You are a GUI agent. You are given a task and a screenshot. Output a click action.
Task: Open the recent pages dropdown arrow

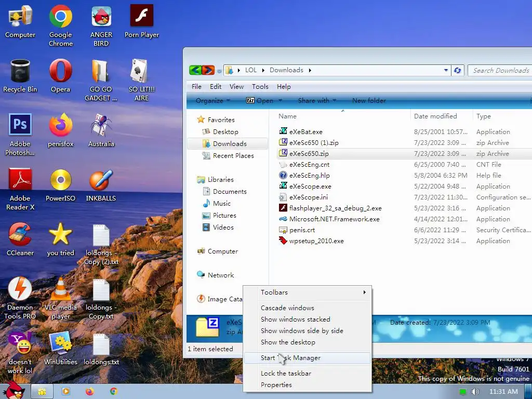tap(219, 71)
